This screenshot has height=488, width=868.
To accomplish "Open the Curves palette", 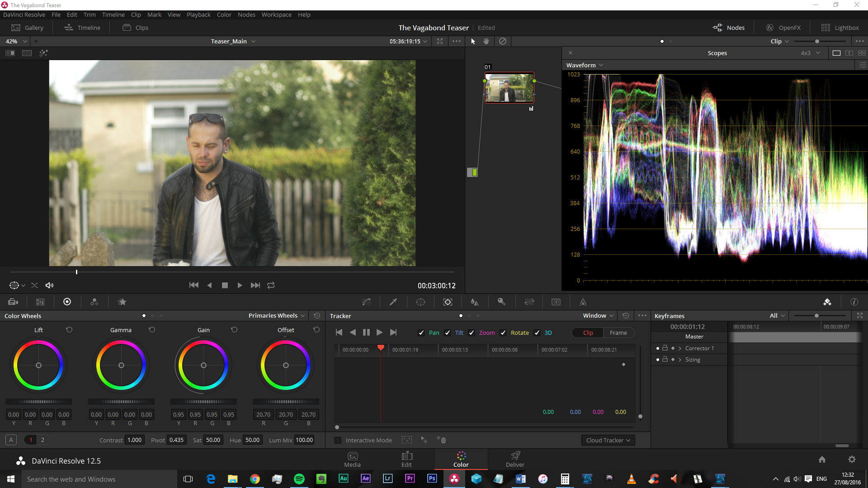I will [366, 302].
